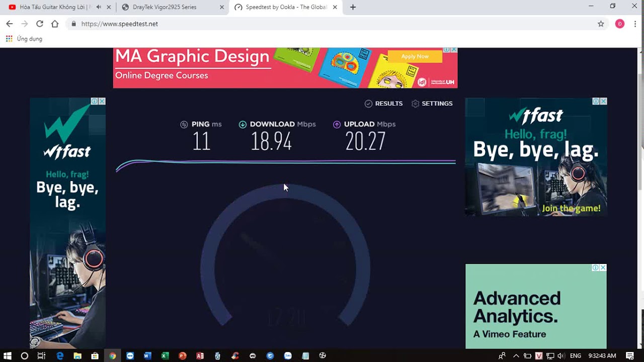This screenshot has width=644, height=362.
Task: Click the speedometer gauge
Action: [285, 255]
